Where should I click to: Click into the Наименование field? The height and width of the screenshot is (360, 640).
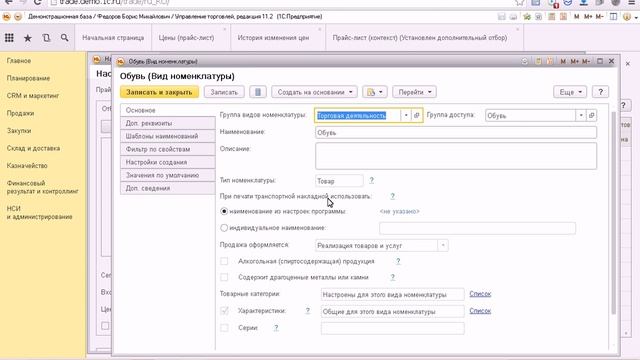point(456,132)
